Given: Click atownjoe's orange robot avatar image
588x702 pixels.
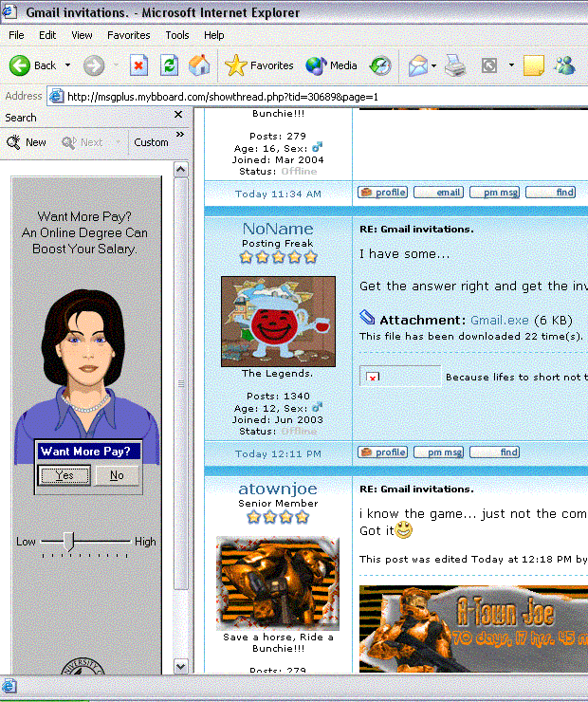Looking at the screenshot, I should coord(278,583).
